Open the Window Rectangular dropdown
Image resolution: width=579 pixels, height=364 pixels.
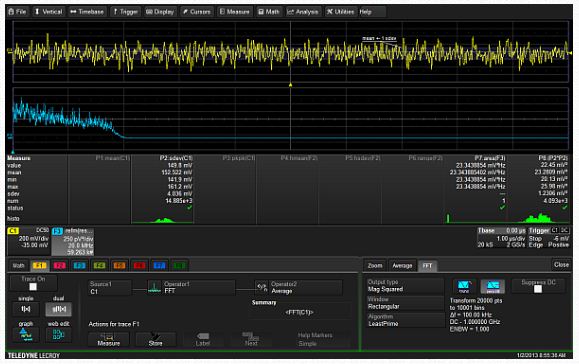coord(405,303)
